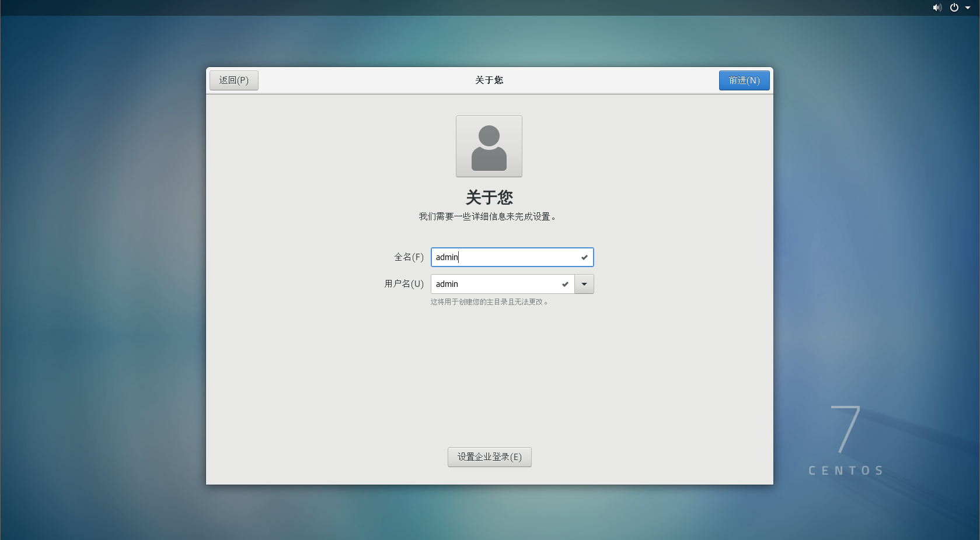The width and height of the screenshot is (980, 540).
Task: Click into the 用户名 username text box
Action: [496, 284]
